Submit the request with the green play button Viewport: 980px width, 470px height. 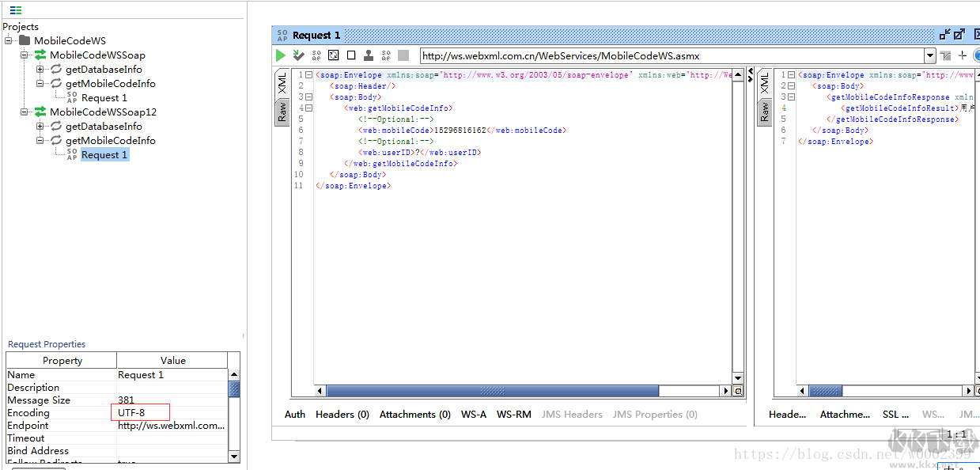281,55
